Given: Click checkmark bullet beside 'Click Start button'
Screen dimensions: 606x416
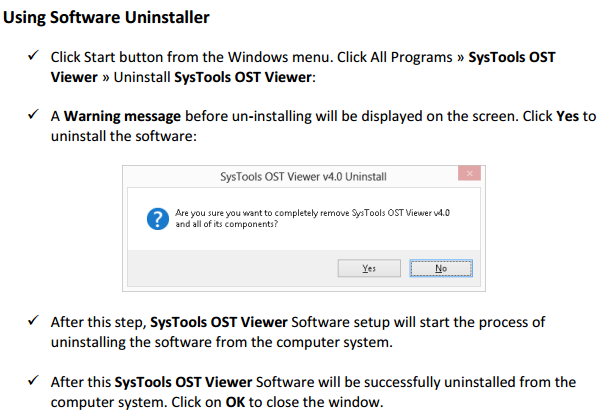Looking at the screenshot, I should click(34, 55).
